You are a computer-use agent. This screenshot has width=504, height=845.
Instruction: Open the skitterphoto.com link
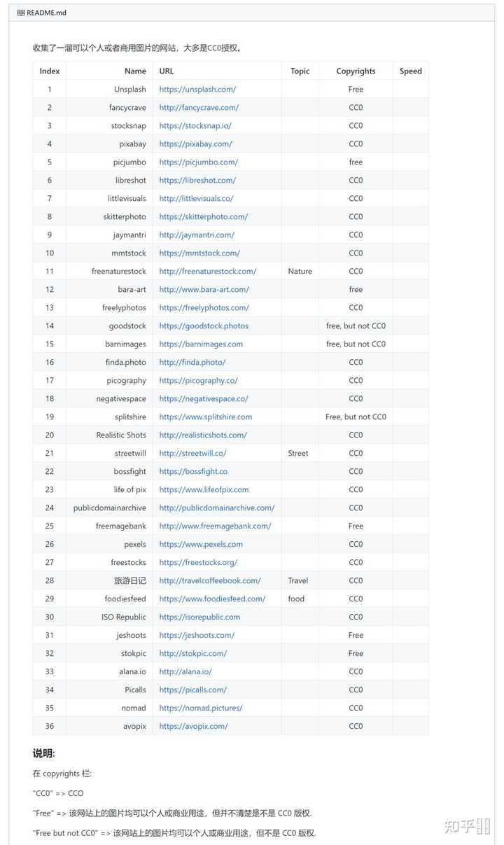click(203, 217)
